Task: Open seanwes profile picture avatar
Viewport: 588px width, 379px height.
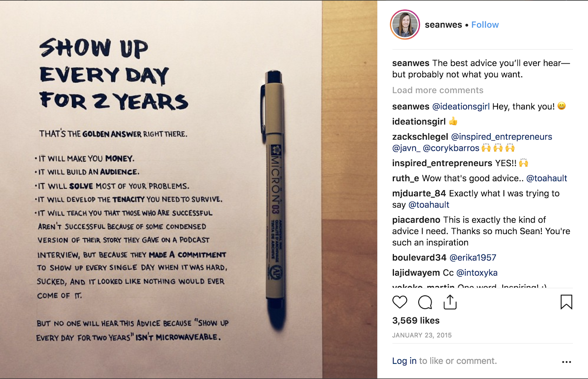Action: pos(405,25)
